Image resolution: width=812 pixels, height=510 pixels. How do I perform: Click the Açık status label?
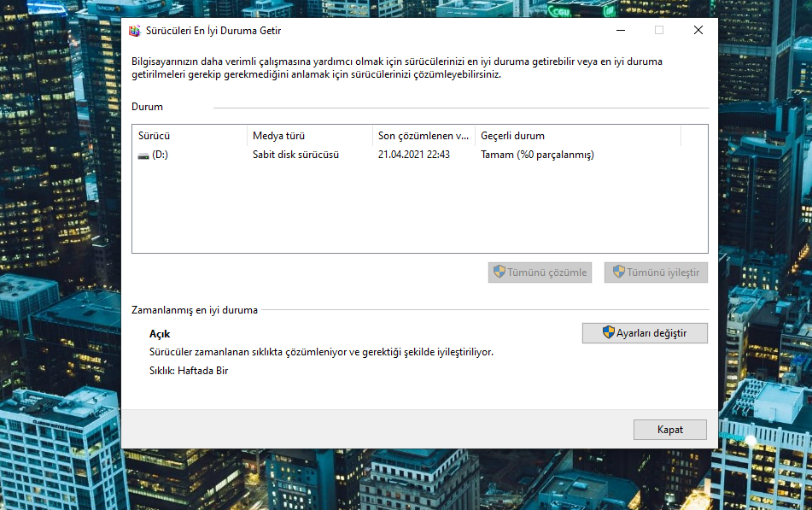coord(160,334)
